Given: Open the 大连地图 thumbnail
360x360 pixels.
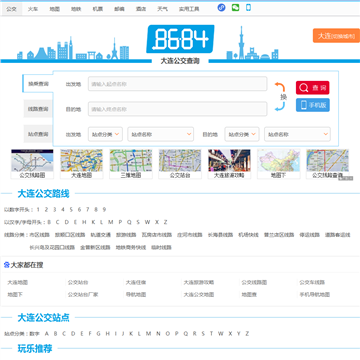Looking at the screenshot, I should [x=81, y=164].
